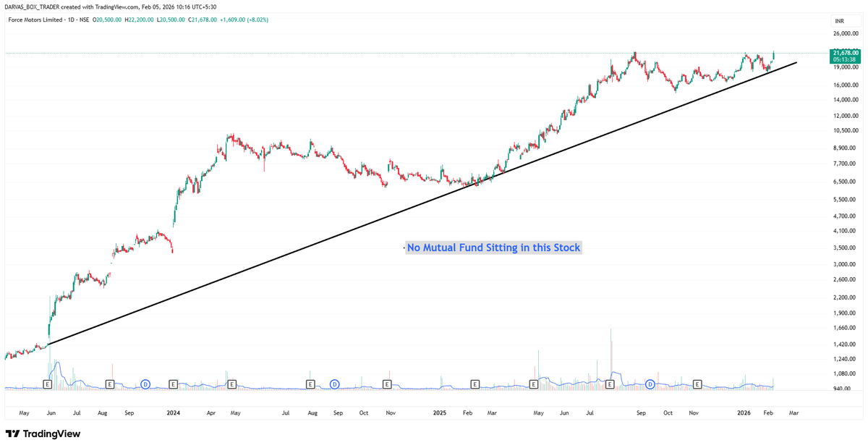
Task: Click the 4,100.00 price axis label
Action: [x=846, y=231]
